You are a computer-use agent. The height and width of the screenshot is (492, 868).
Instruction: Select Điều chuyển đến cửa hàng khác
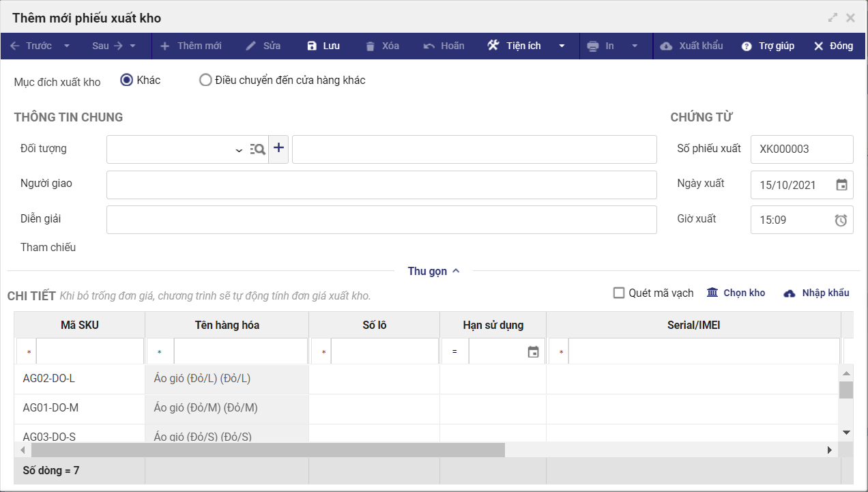(205, 80)
